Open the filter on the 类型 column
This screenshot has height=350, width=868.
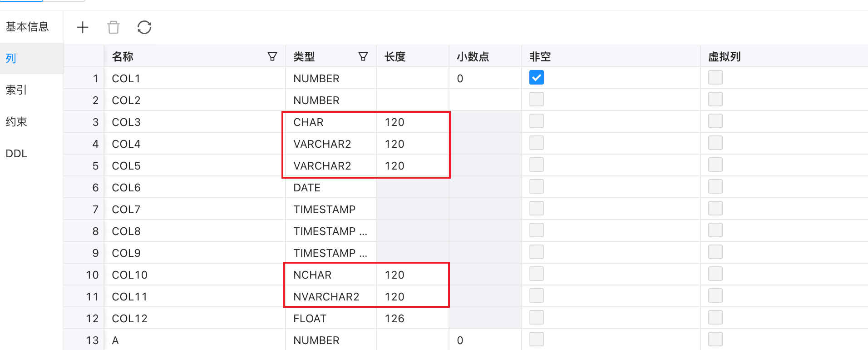(x=363, y=56)
